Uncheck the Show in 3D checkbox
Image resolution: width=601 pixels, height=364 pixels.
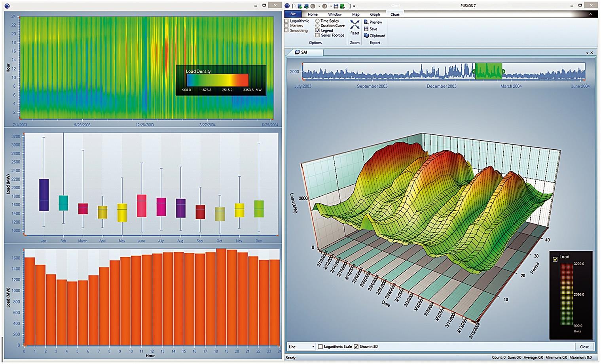tap(356, 347)
